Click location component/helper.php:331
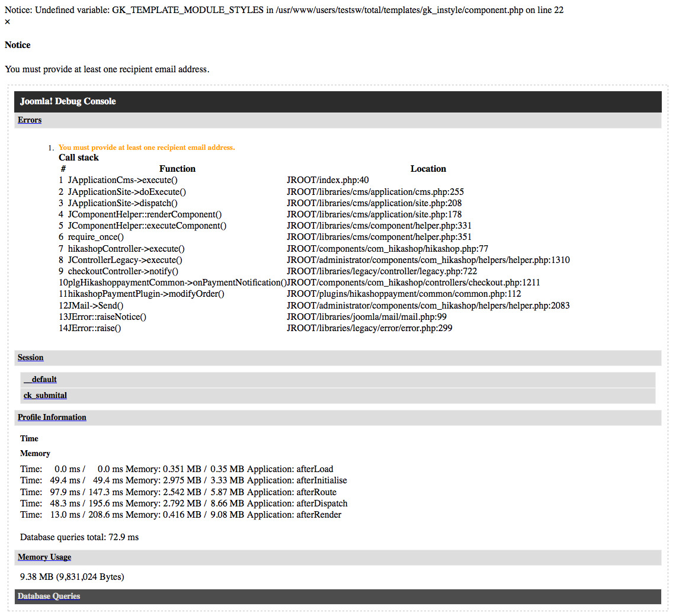This screenshot has width=676, height=616. (379, 226)
